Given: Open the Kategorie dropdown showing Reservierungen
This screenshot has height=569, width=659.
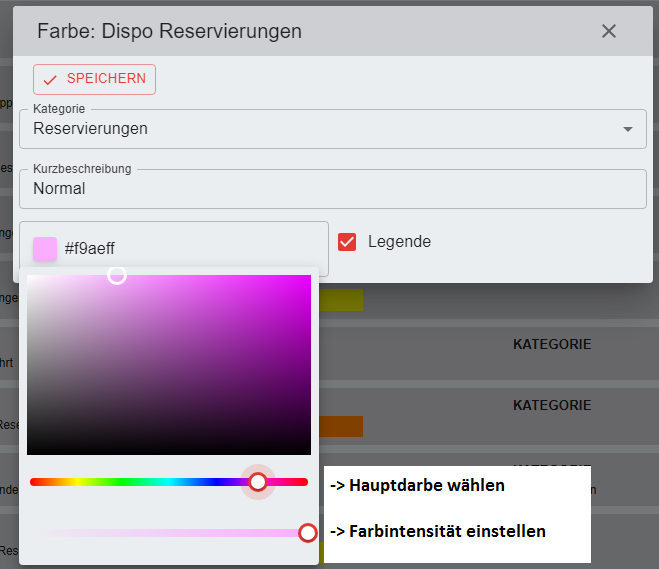Looking at the screenshot, I should click(320, 129).
